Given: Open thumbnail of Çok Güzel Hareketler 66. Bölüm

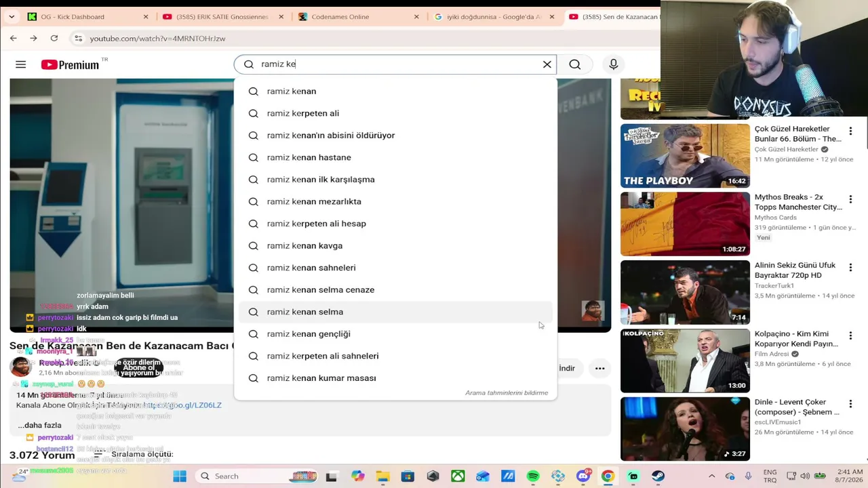Looking at the screenshot, I should (685, 156).
